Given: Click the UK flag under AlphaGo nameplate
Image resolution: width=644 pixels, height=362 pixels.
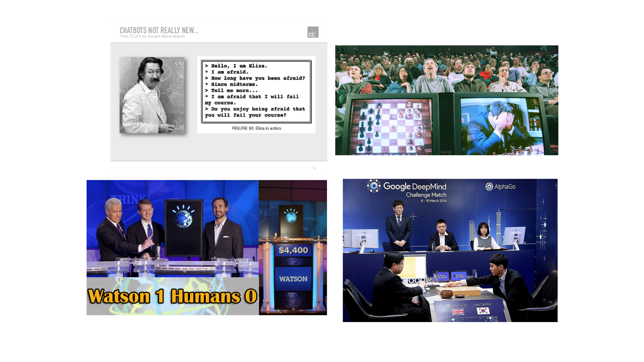Looking at the screenshot, I should point(458,312).
